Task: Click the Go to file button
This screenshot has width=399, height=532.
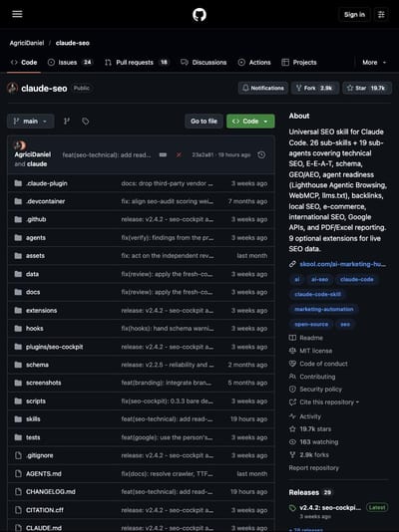Action: coord(203,122)
